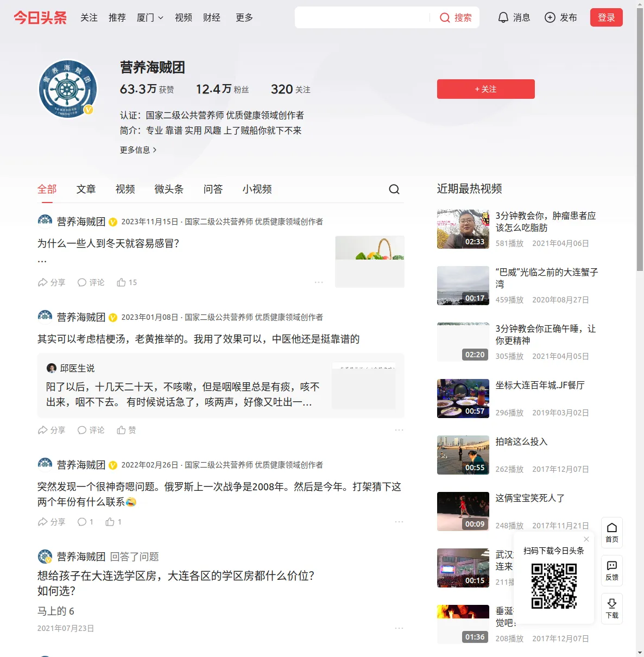Open the 小视频 tab
The height and width of the screenshot is (657, 644).
pos(257,189)
